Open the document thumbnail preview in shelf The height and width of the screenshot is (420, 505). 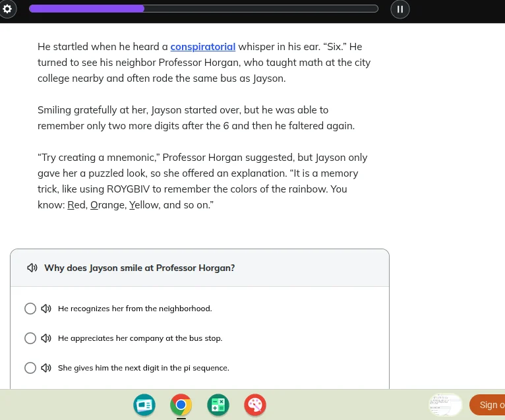tap(445, 404)
